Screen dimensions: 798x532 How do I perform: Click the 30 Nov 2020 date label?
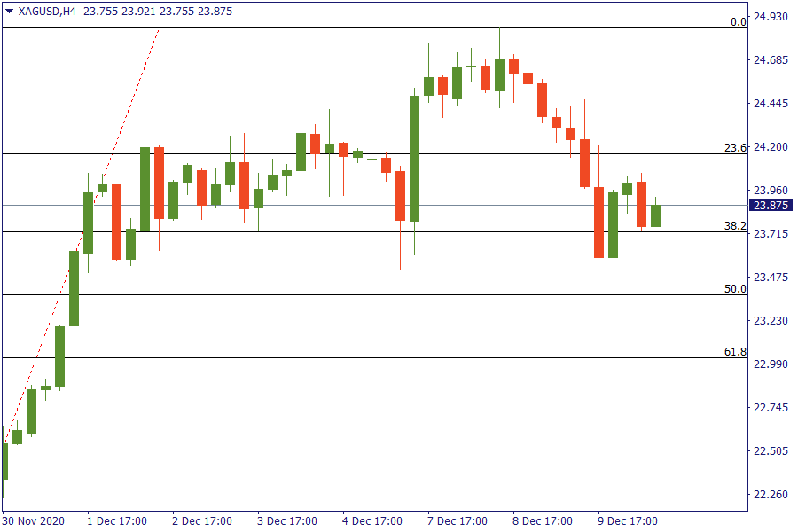34,520
